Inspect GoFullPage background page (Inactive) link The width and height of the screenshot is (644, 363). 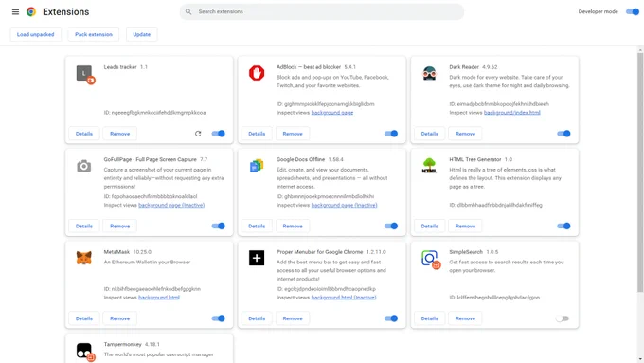pos(171,205)
